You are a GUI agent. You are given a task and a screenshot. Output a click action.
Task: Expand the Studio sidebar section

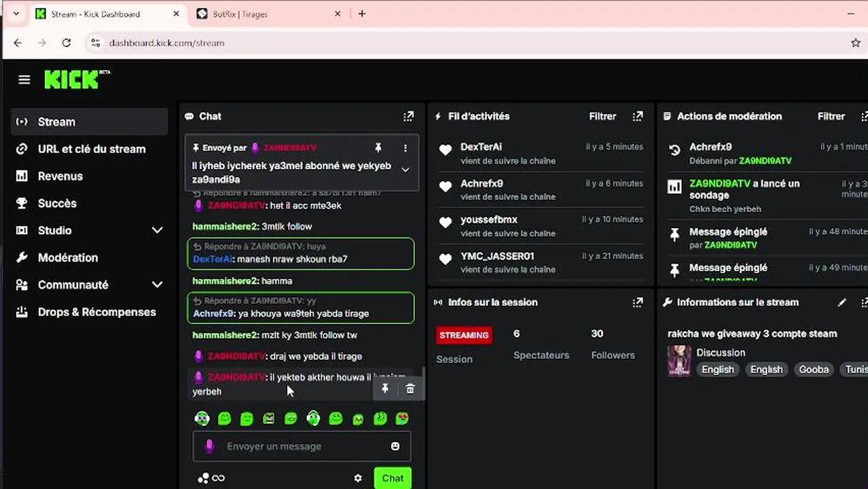(x=157, y=230)
